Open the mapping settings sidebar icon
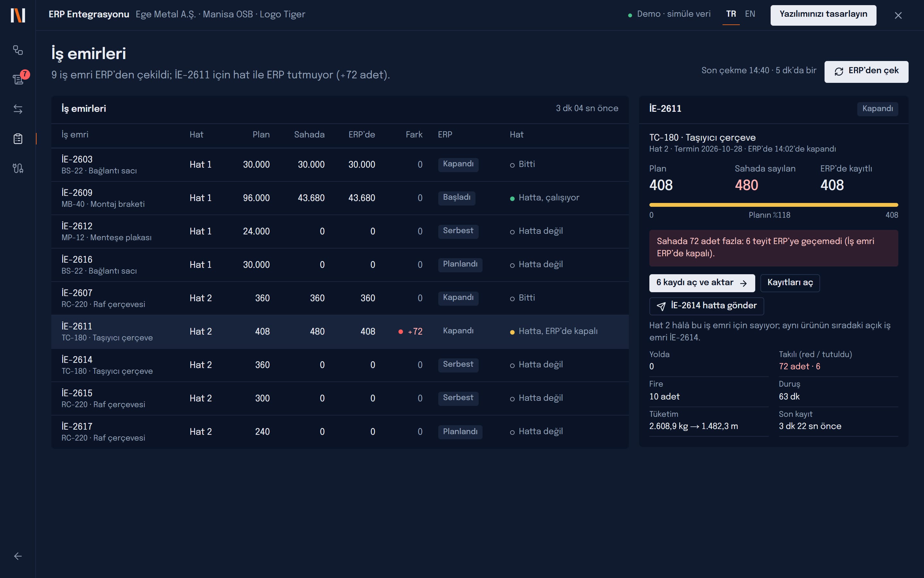 pos(18,168)
